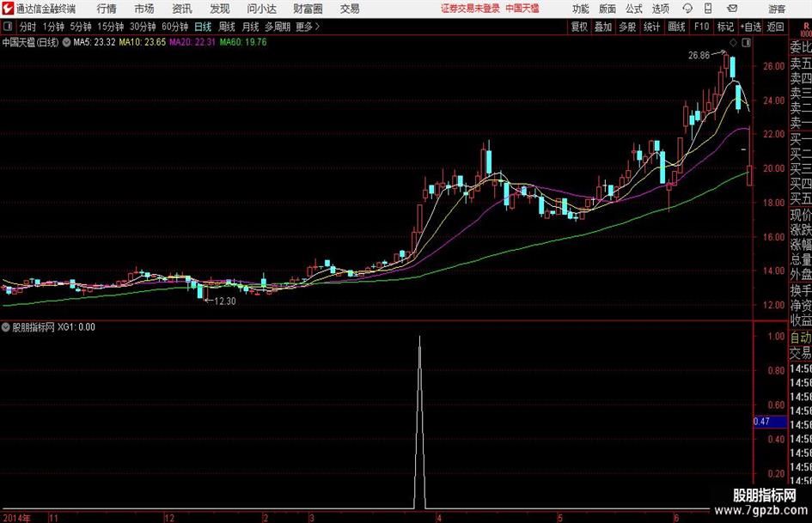The width and height of the screenshot is (812, 523).
Task: Click the 叠加 overlay button
Action: click(603, 27)
